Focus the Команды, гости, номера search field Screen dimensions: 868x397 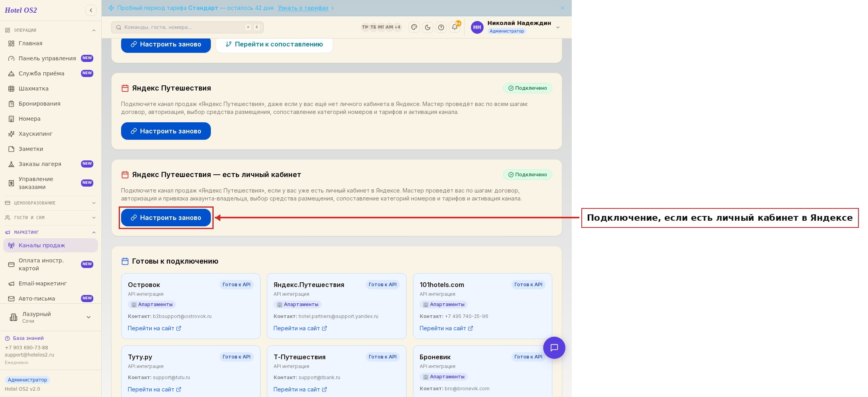point(187,27)
